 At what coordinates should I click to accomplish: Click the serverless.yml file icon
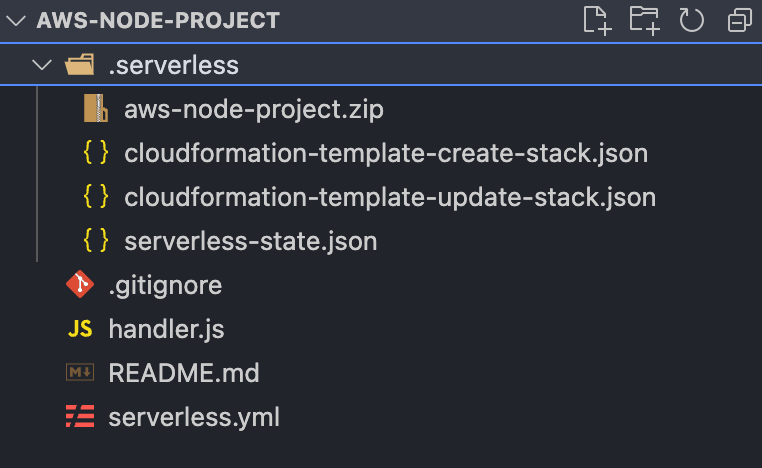click(79, 417)
